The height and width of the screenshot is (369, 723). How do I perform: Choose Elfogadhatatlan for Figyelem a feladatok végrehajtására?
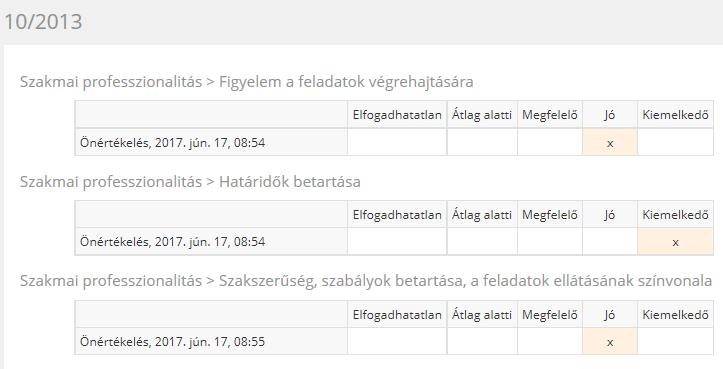coord(397,143)
